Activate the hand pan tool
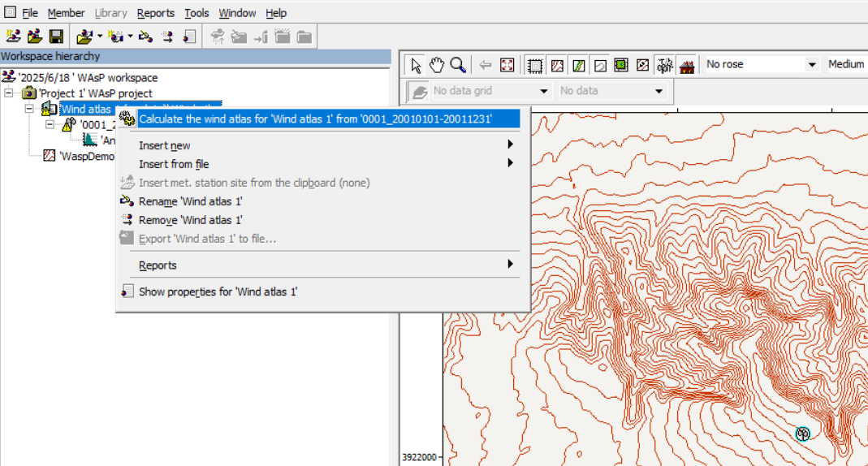This screenshot has height=466, width=868. pyautogui.click(x=437, y=65)
